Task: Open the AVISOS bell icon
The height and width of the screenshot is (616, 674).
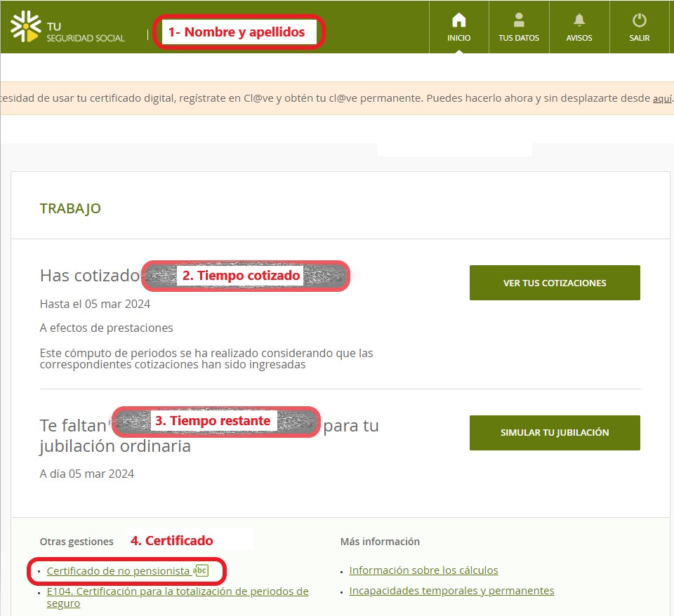Action: coord(579,20)
